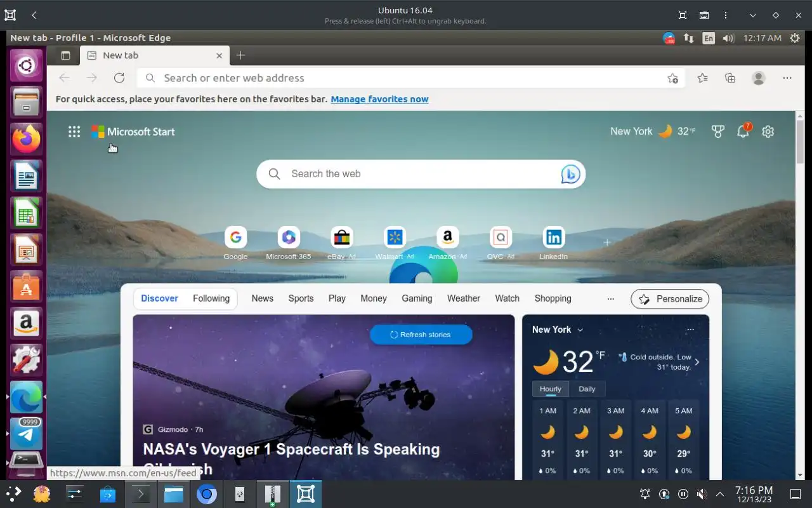Click the Refresh stories button
Image resolution: width=812 pixels, height=508 pixels.
click(x=421, y=335)
